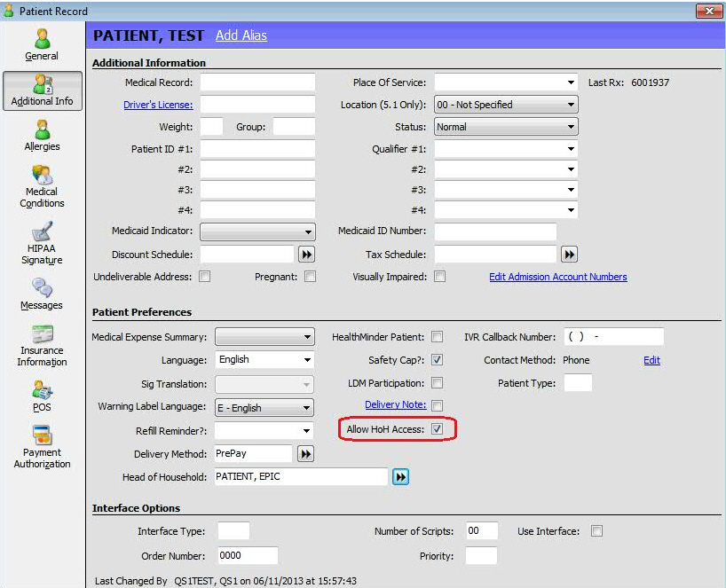
Task: Disable the Allow HoH Access checkbox
Action: [437, 430]
